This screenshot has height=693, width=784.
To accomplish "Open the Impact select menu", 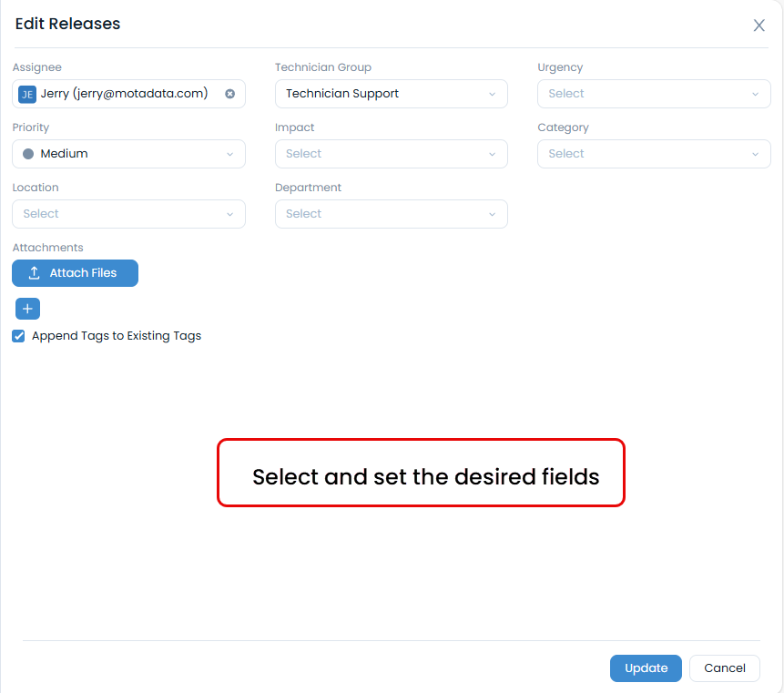I will pos(391,154).
